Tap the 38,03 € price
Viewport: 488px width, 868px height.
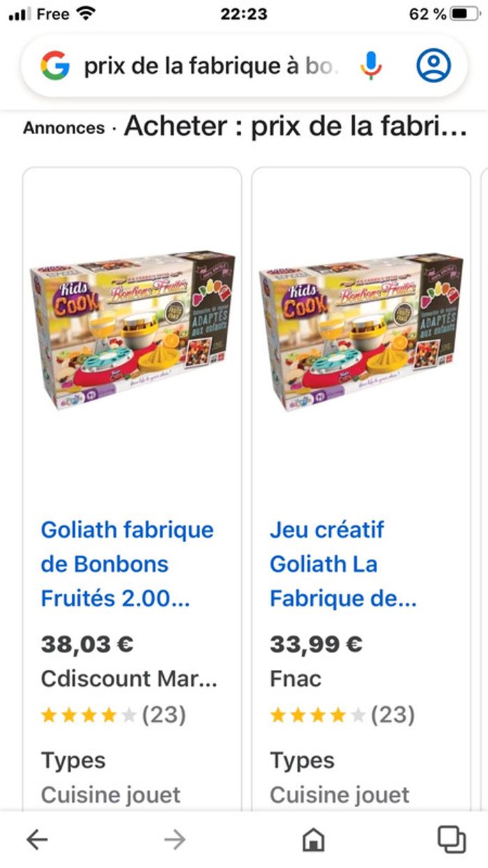click(87, 644)
